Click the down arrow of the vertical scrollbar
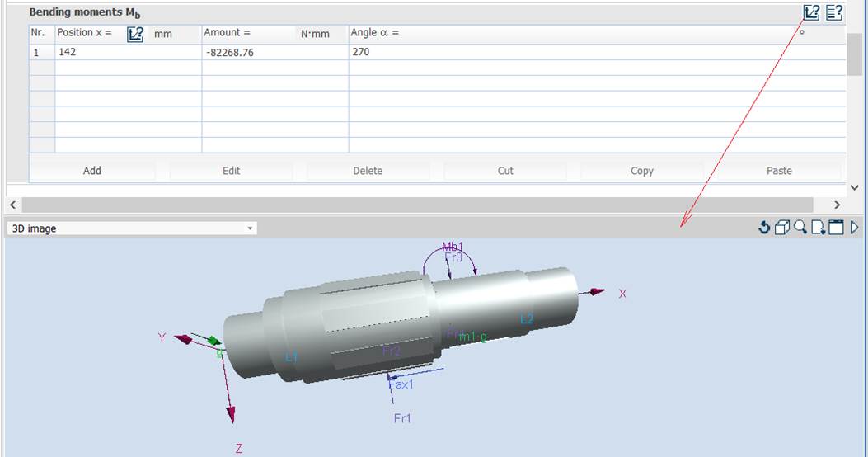868x457 pixels. 854,188
